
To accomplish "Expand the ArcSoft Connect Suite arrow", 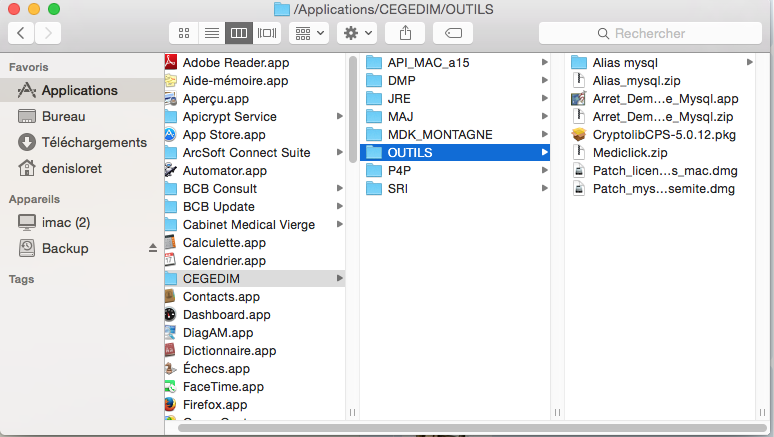I will point(340,153).
